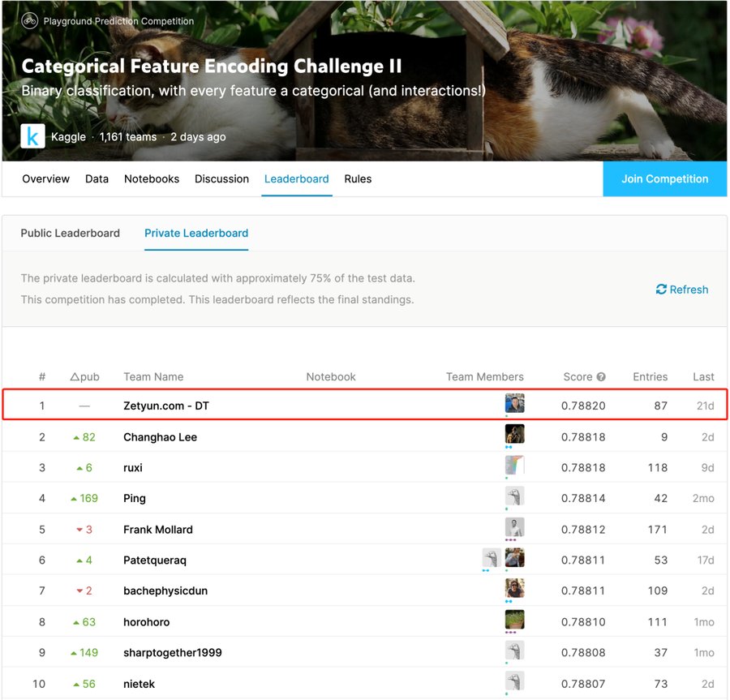
Task: Click bachephysicdun's profile avatar
Action: pyautogui.click(x=514, y=588)
